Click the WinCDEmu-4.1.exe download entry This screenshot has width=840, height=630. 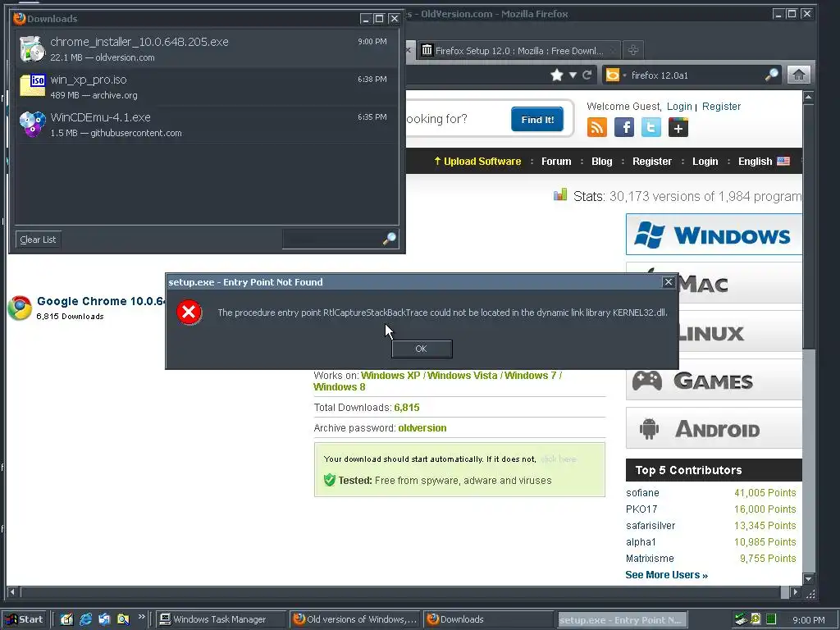(x=207, y=125)
